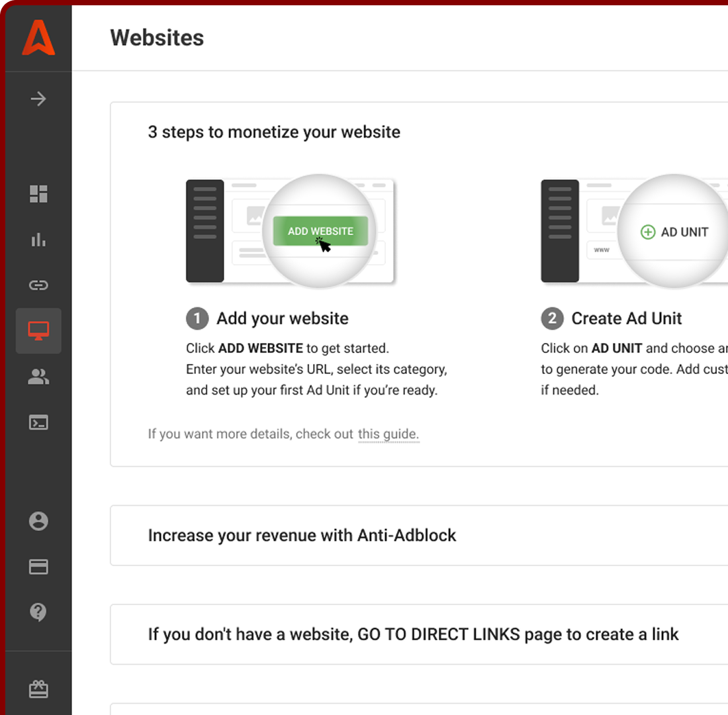Click the Adsterra logo in the corner
This screenshot has width=728, height=715.
[x=38, y=38]
